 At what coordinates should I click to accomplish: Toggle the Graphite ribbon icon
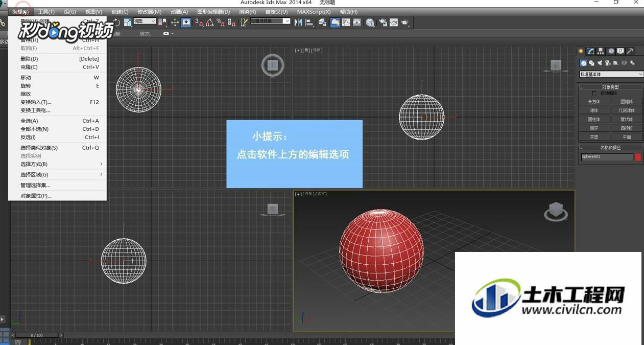click(x=335, y=22)
